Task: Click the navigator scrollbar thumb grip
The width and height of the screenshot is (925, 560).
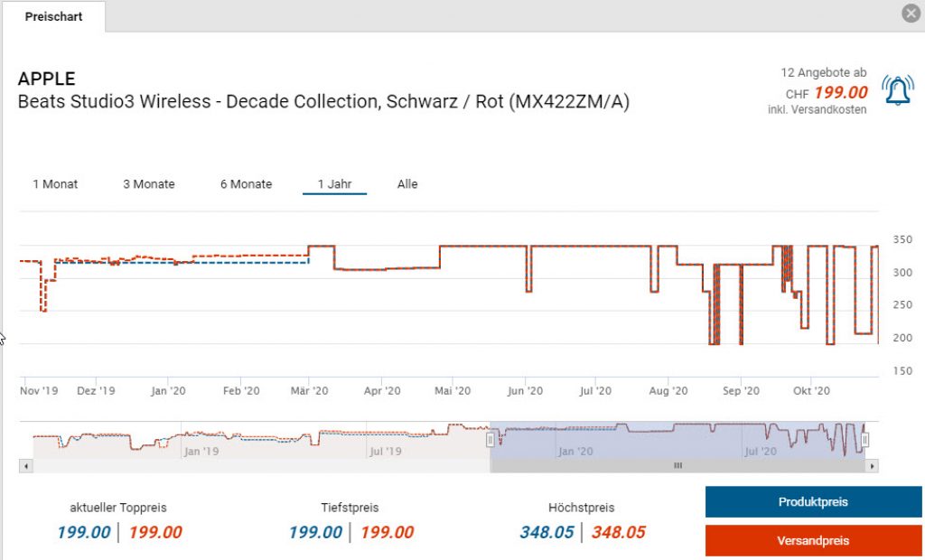Action: pyautogui.click(x=677, y=466)
